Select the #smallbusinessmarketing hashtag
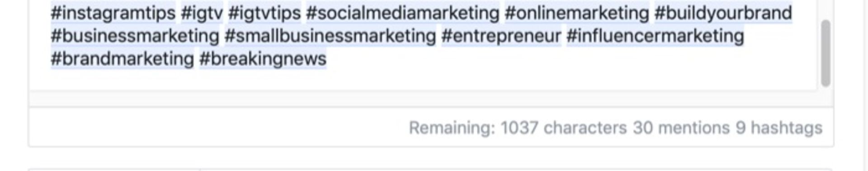The width and height of the screenshot is (868, 171). pyautogui.click(x=330, y=36)
